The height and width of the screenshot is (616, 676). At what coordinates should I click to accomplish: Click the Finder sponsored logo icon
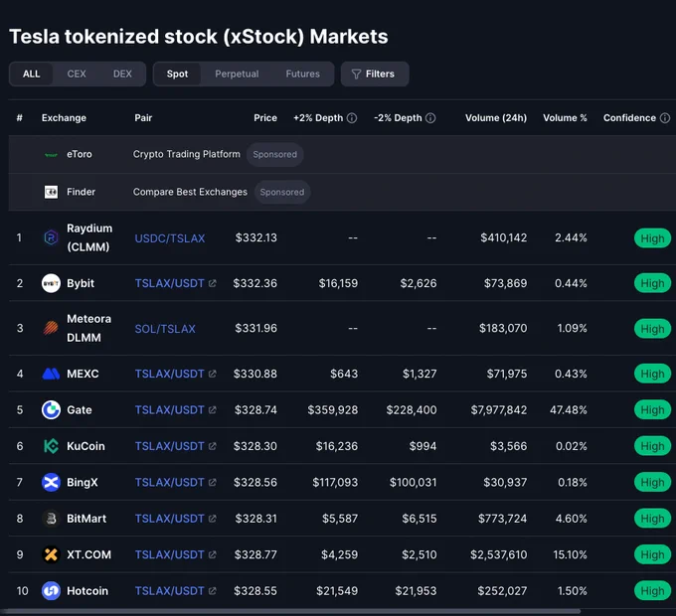click(x=51, y=192)
